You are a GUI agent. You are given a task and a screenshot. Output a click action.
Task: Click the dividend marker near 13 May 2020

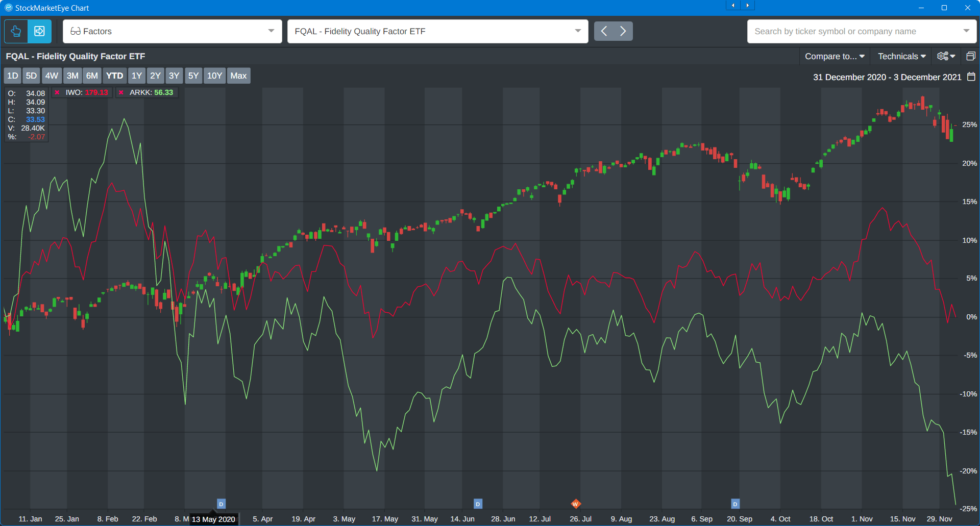pos(221,504)
